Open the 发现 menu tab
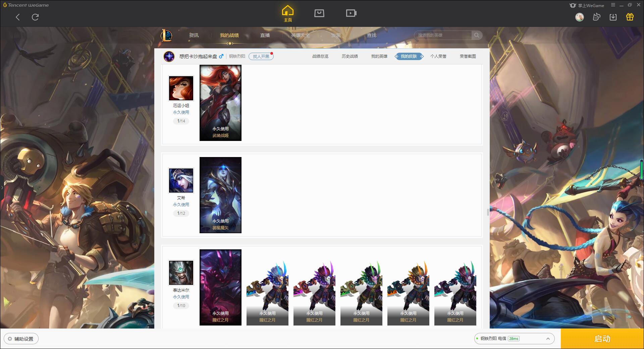 pos(336,35)
